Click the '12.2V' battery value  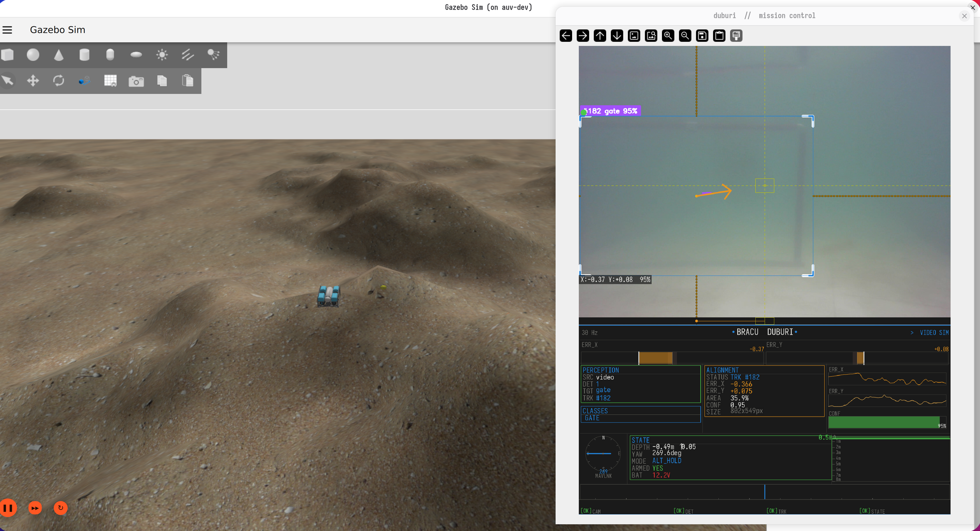pos(661,475)
